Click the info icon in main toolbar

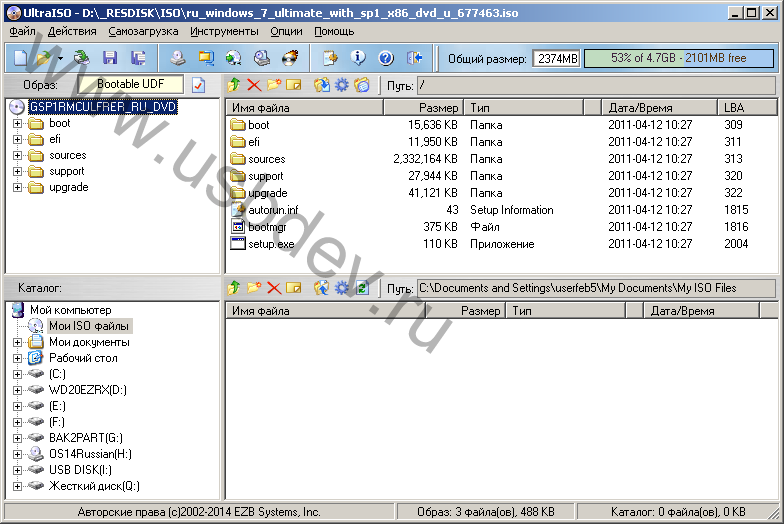tap(358, 58)
